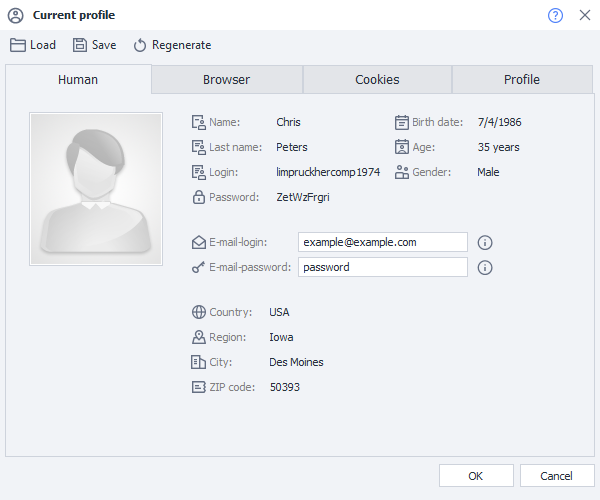Click the Regenerate refresh icon

point(140,45)
